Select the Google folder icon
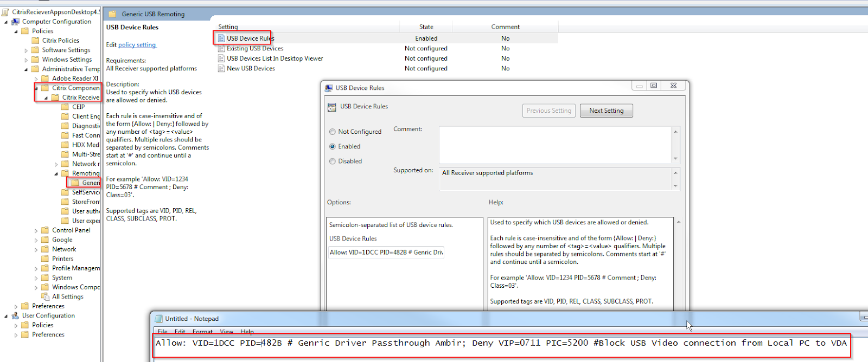 46,240
